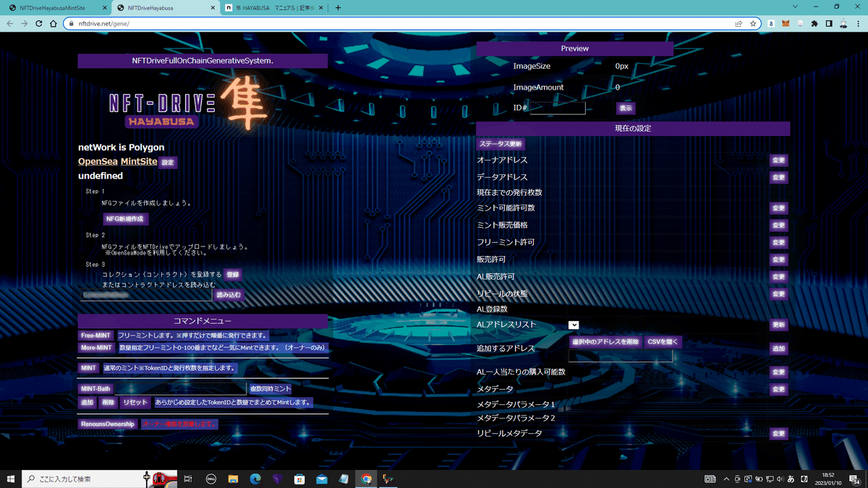Click 追加 under MINT-Bath
This screenshot has height=488, width=868.
tap(87, 402)
